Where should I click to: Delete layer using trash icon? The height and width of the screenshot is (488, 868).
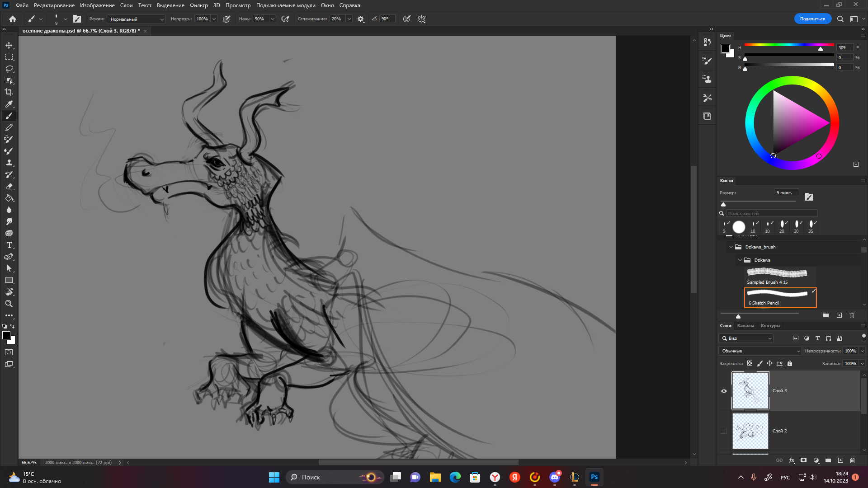point(852,460)
